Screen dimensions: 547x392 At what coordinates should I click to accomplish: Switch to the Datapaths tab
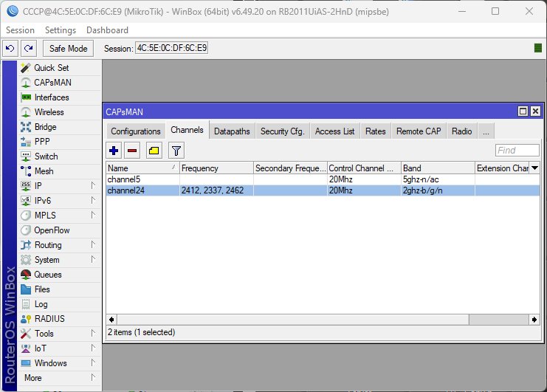click(232, 131)
